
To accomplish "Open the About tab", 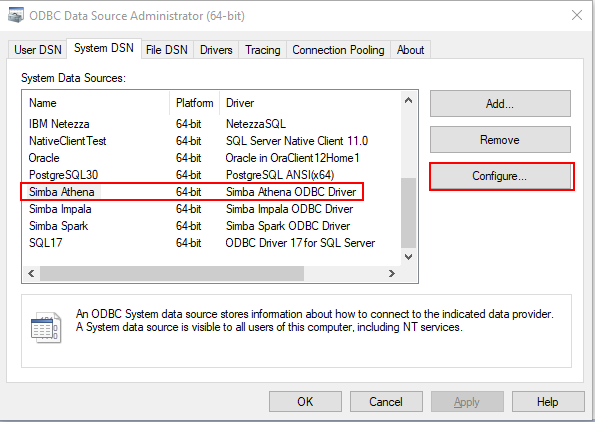I will pos(410,50).
